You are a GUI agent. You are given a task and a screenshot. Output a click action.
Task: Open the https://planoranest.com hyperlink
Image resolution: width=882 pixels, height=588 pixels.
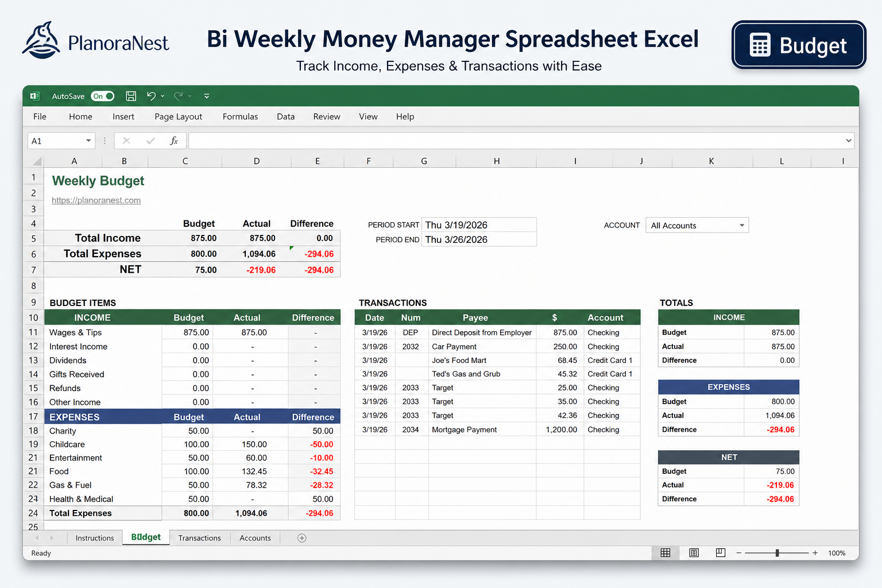pos(96,200)
